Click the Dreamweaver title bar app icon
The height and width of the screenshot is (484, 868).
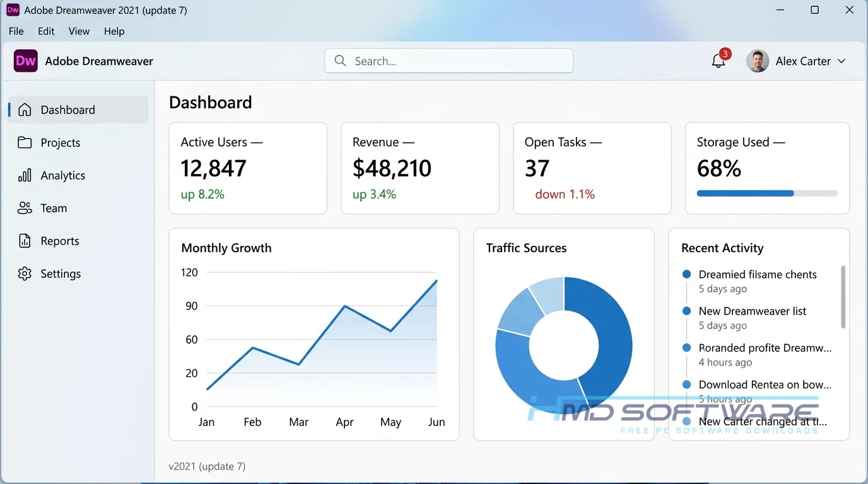pyautogui.click(x=13, y=10)
